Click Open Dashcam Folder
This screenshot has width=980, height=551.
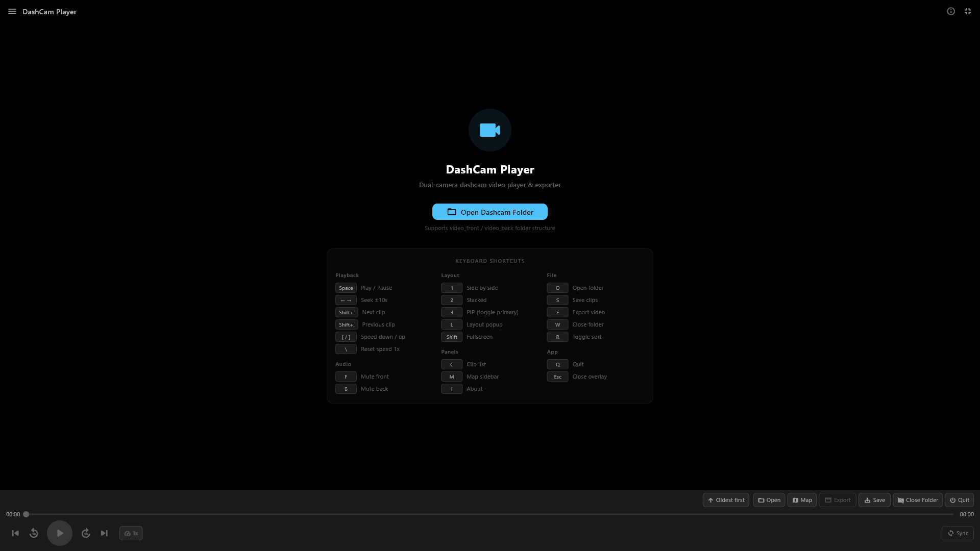pos(489,212)
